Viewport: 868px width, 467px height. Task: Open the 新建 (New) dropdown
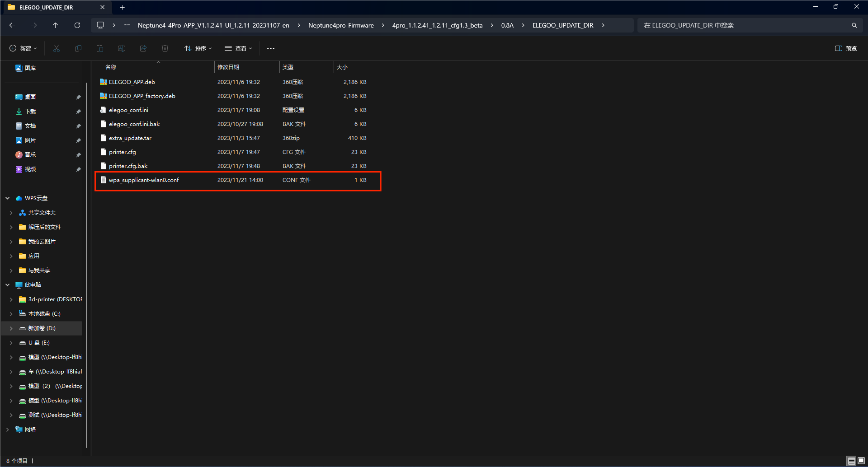24,48
